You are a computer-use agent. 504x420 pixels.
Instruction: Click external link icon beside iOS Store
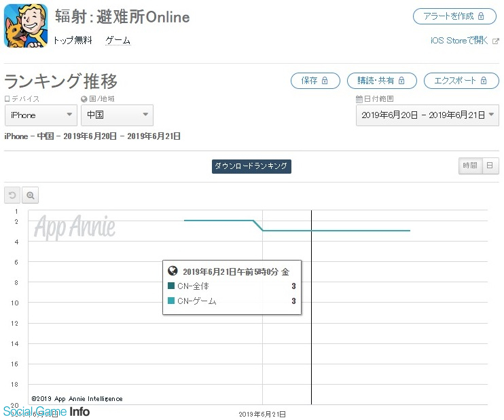(496, 41)
